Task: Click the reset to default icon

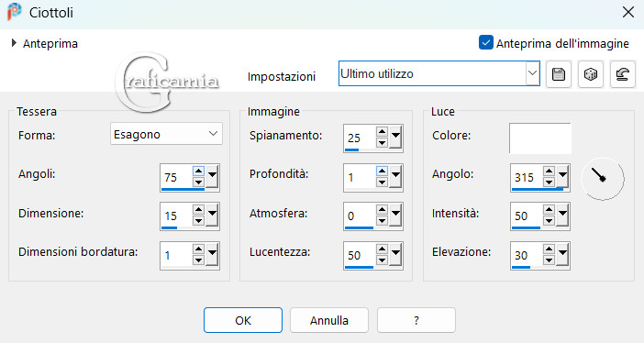Action: (x=623, y=74)
